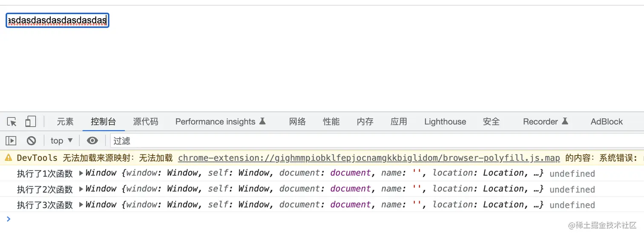Open the AdBlock tab
The image size is (644, 237).
coord(607,122)
